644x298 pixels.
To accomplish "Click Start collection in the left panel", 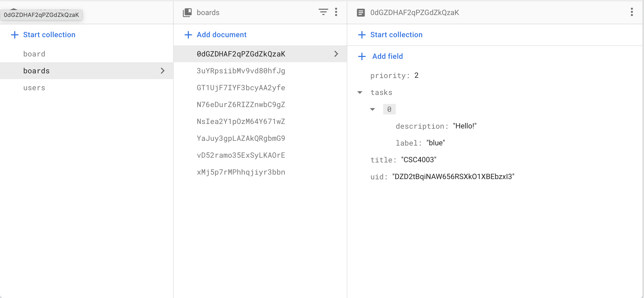I will click(x=49, y=35).
